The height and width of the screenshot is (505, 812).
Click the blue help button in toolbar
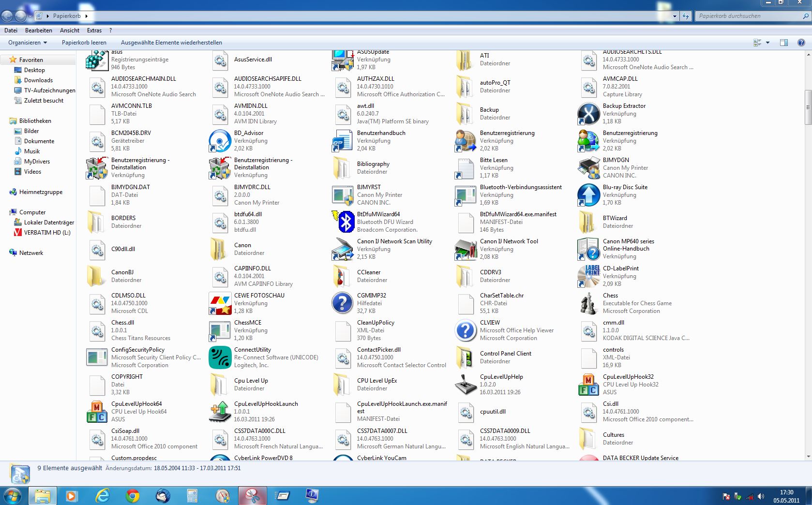tap(801, 43)
